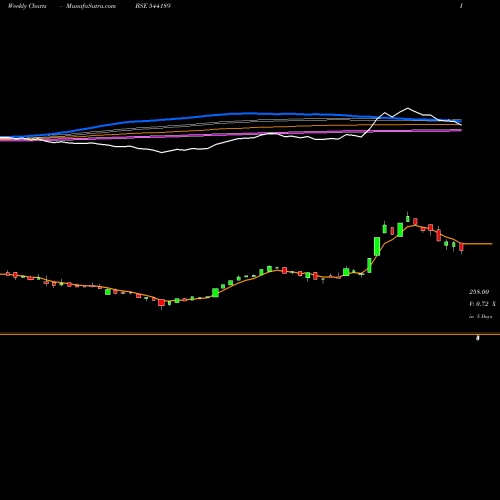Click the tallest green candlestick in the rally
The image size is (500, 500).
377,246
